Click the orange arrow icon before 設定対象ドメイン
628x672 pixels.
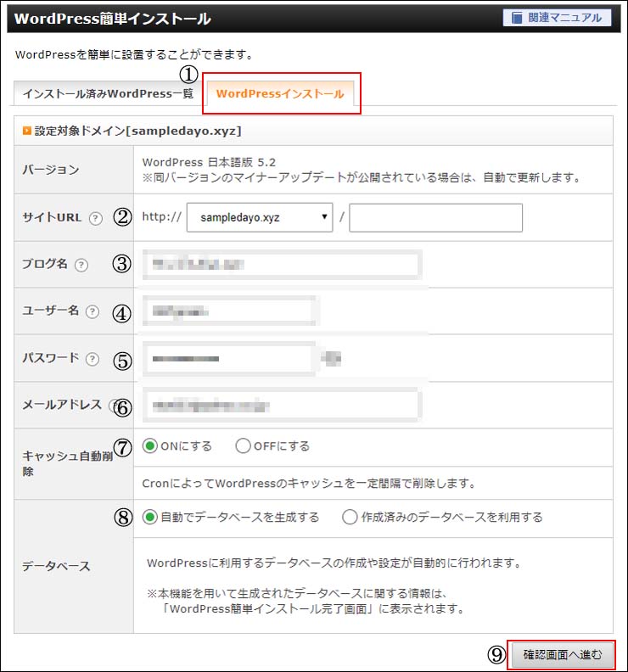click(x=26, y=131)
